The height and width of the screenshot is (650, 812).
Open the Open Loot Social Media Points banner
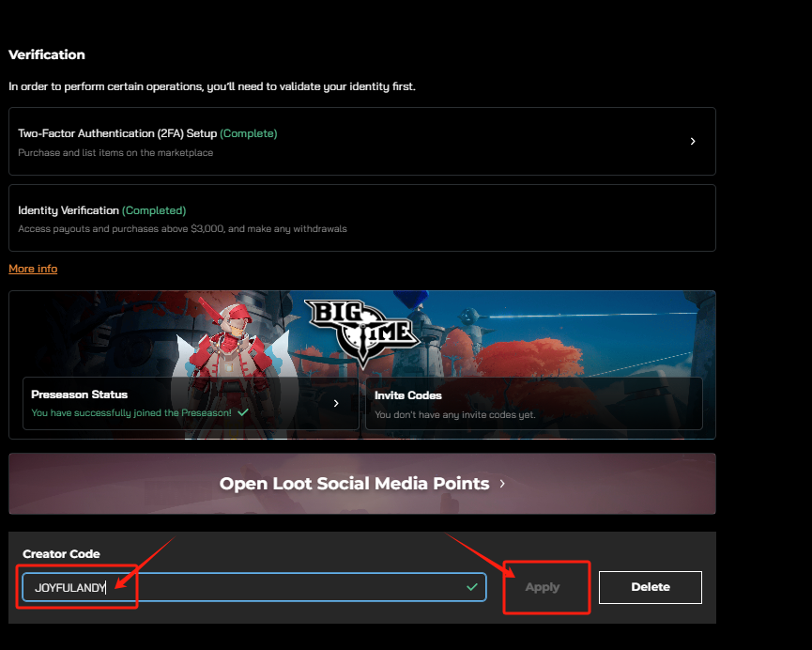(361, 484)
